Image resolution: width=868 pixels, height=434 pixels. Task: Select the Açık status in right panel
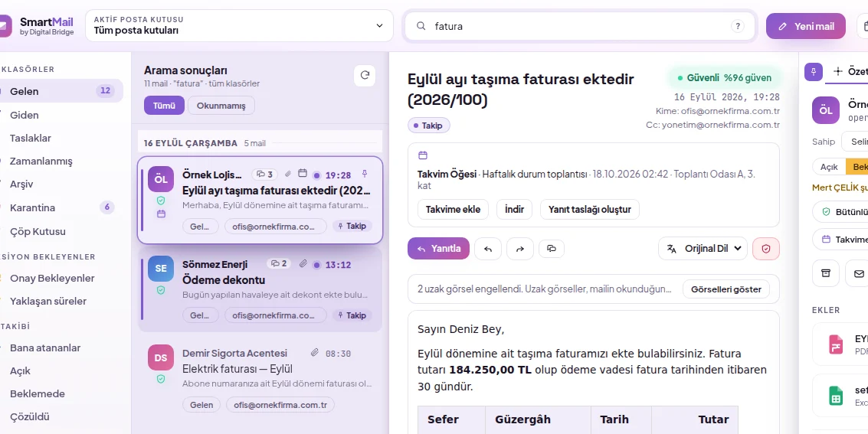829,167
